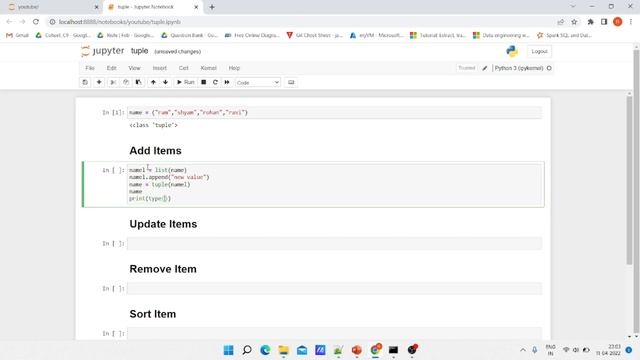Click the Logout button
The width and height of the screenshot is (640, 360).
click(x=539, y=51)
